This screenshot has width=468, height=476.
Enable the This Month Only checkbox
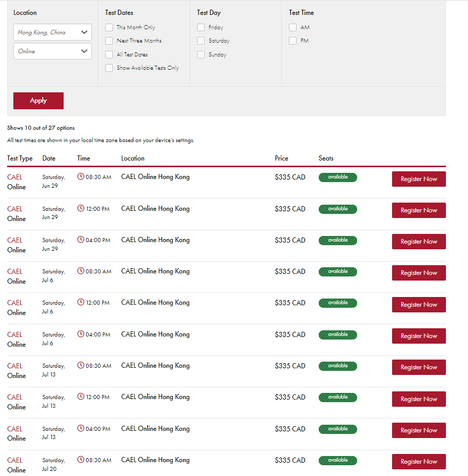click(x=109, y=27)
